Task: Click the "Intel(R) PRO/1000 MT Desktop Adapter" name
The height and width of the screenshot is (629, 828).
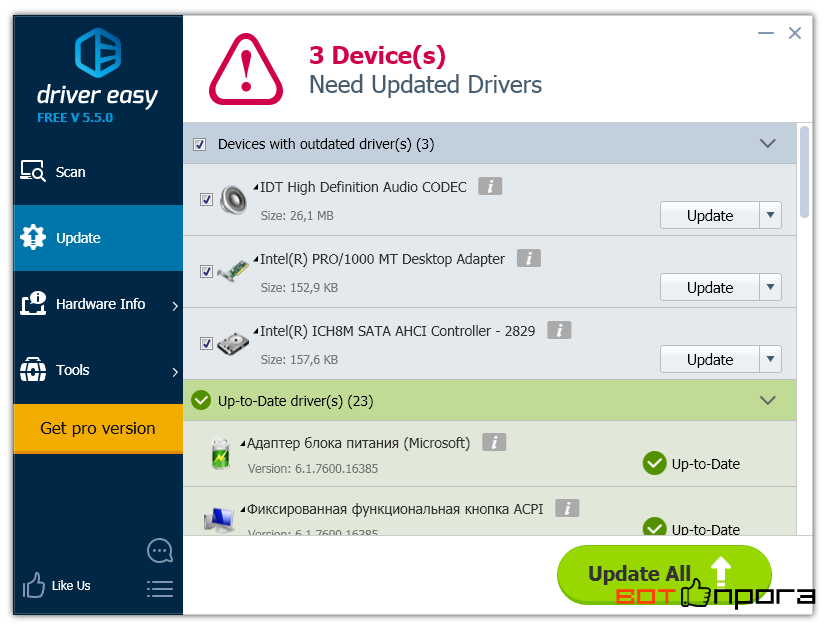Action: (x=382, y=259)
